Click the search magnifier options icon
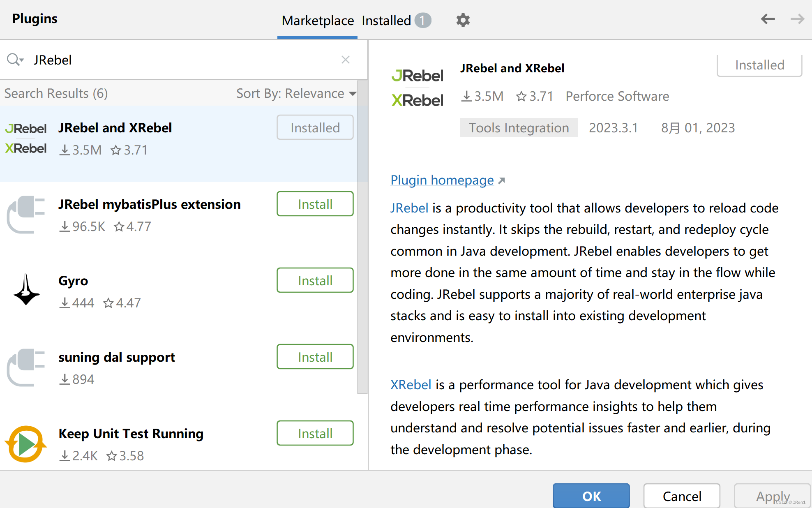This screenshot has width=812, height=508. click(15, 60)
